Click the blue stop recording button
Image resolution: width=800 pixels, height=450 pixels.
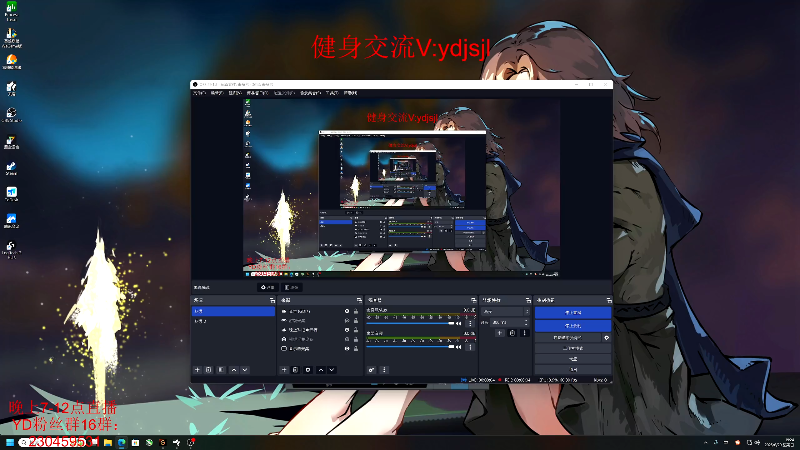tap(573, 326)
